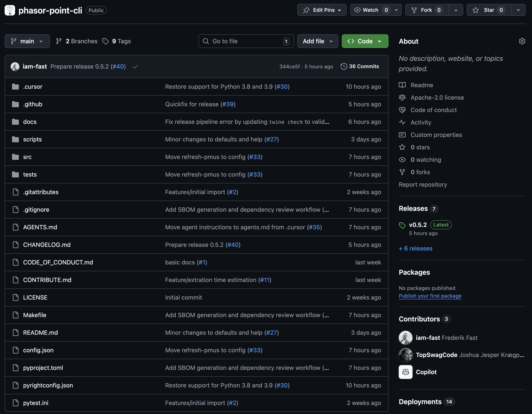Expand the Add file dropdown
The image size is (532, 414).
[317, 41]
